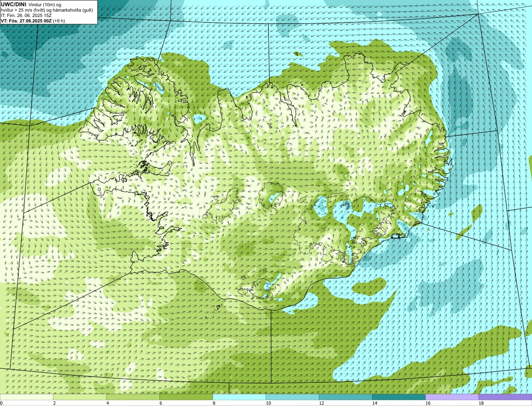Select the 8–10 m/s pale cyan legend swatch

239,397
